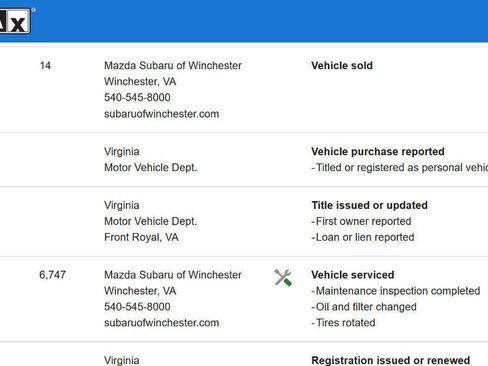The image size is (488, 366).
Task: Select the Title issued or updated heading
Action: pyautogui.click(x=369, y=205)
